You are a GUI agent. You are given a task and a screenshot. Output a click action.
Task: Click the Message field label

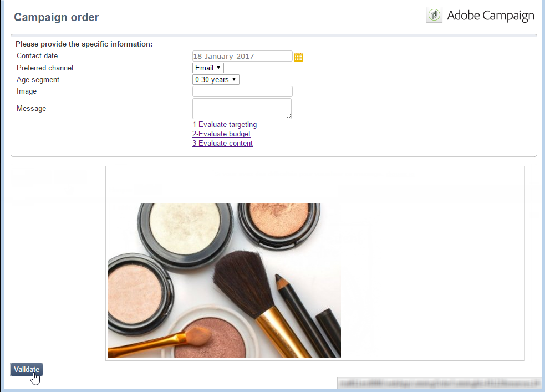[31, 109]
